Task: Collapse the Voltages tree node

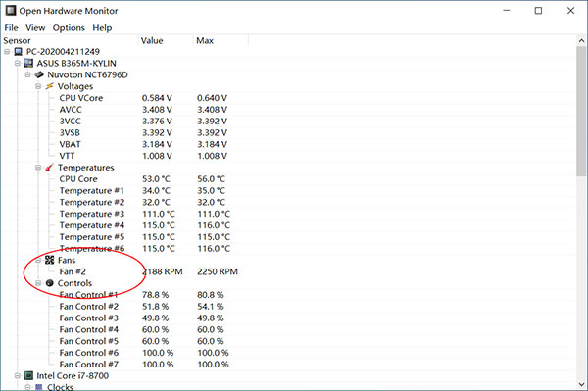Action: [38, 86]
